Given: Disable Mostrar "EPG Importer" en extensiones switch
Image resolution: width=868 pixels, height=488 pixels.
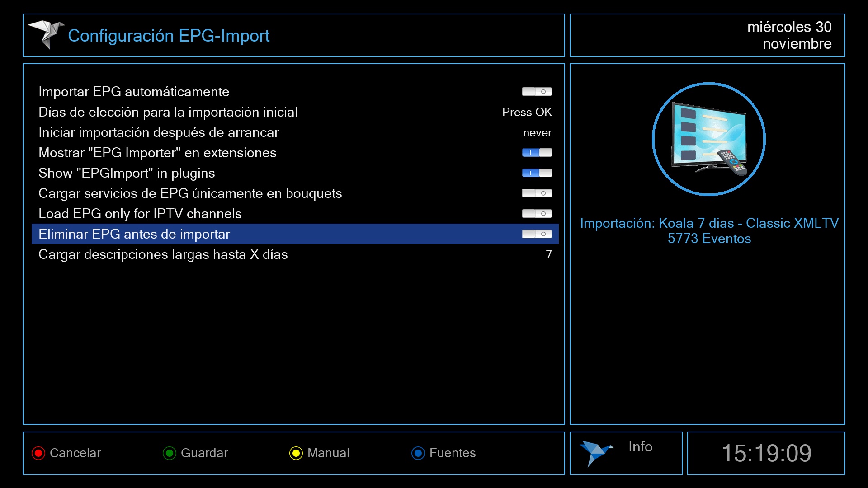Looking at the screenshot, I should (537, 153).
